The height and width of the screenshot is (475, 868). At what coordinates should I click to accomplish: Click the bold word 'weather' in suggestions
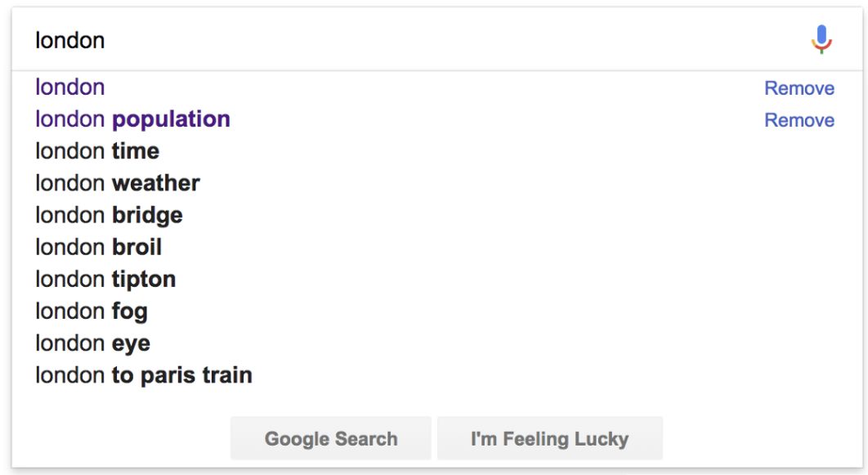[155, 183]
